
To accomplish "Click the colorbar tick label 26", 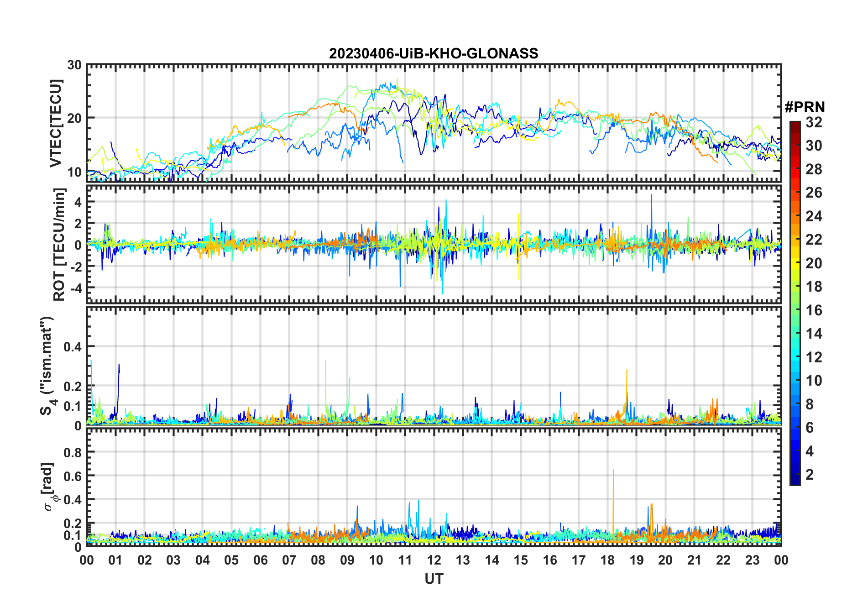I will 814,193.
